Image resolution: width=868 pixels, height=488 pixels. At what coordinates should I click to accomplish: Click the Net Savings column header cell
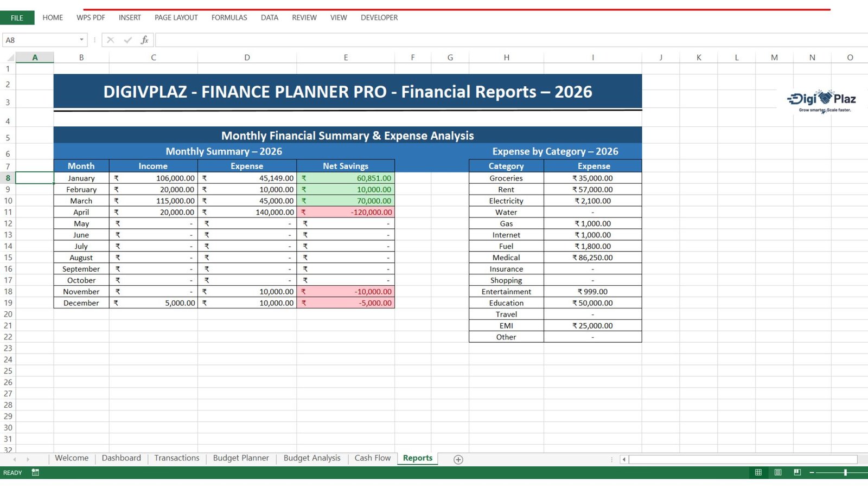tap(346, 166)
